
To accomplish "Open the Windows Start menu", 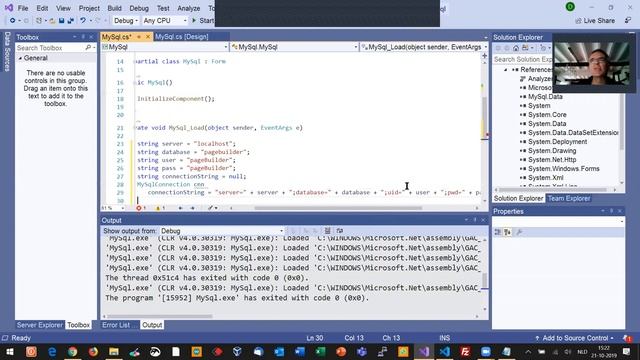I will 10,351.
